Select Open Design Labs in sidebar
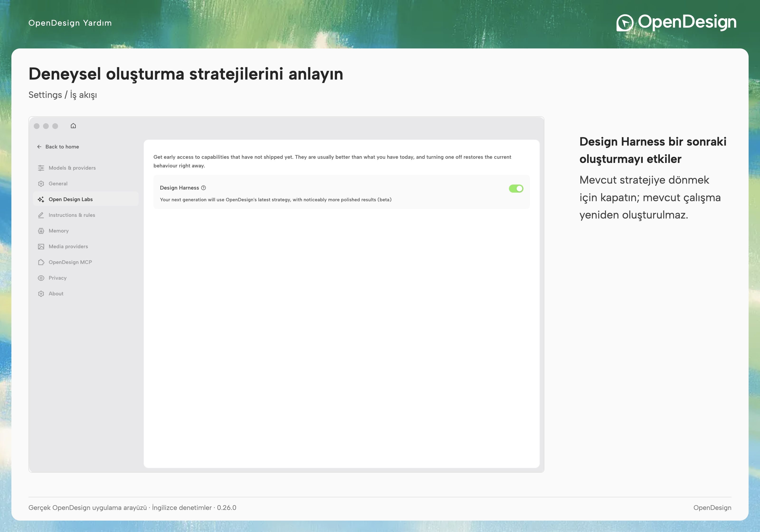 click(x=86, y=199)
